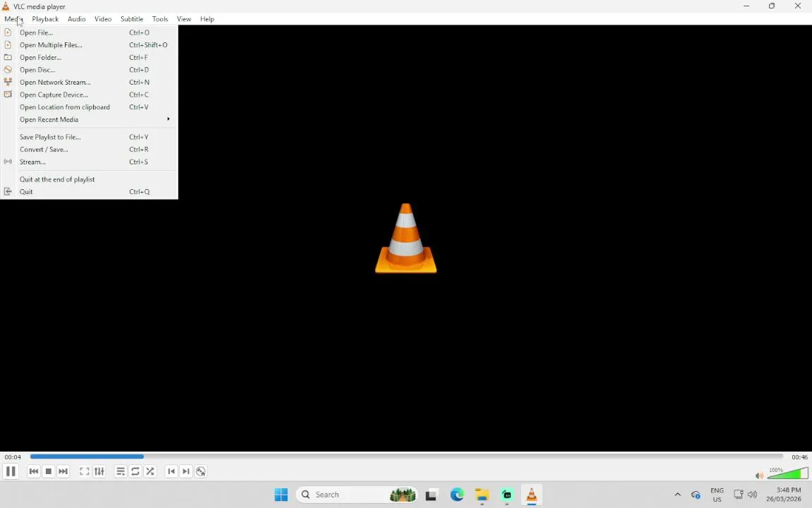Close the open Media menu
Screen dimensions: 812x508
13,19
